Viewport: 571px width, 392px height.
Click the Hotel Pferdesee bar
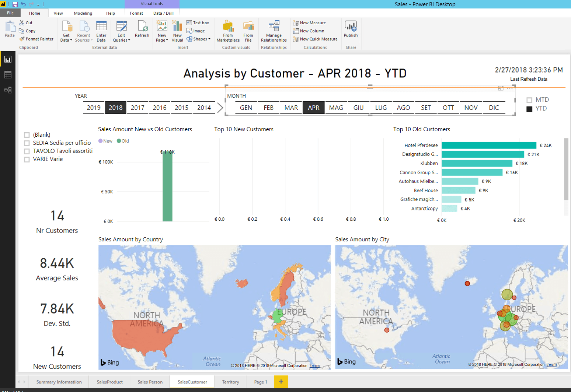pos(489,146)
